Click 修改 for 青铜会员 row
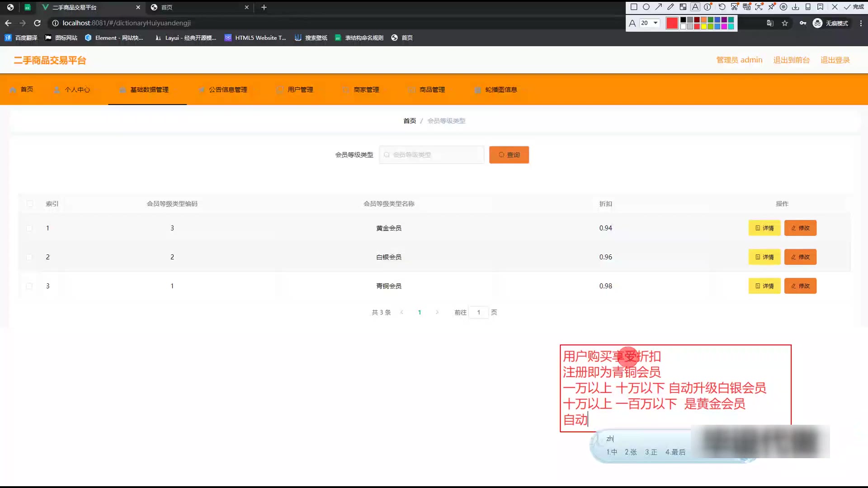The height and width of the screenshot is (488, 868). point(800,286)
